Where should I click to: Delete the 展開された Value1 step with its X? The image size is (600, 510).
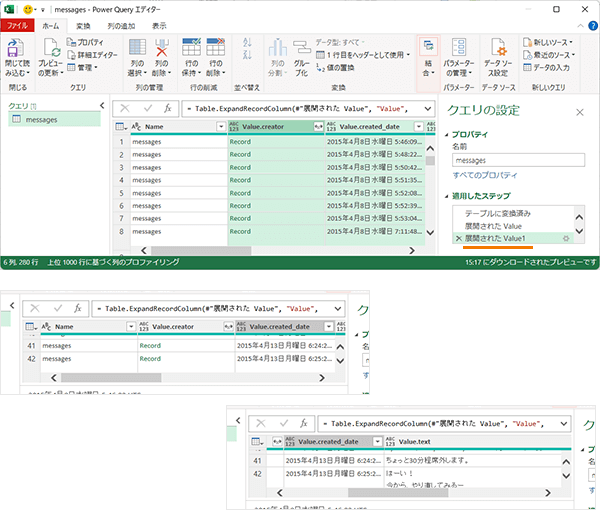(458, 238)
